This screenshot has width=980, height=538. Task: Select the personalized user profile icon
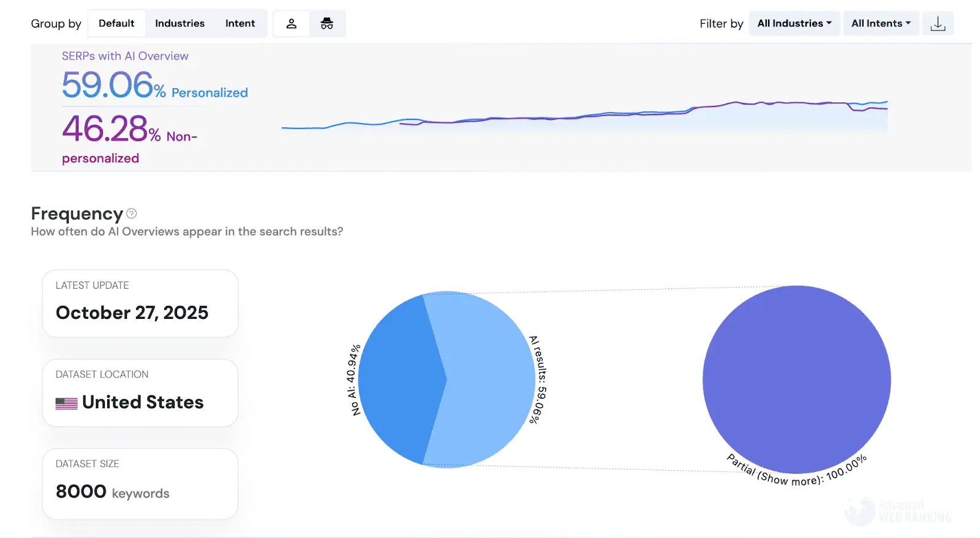(x=292, y=24)
